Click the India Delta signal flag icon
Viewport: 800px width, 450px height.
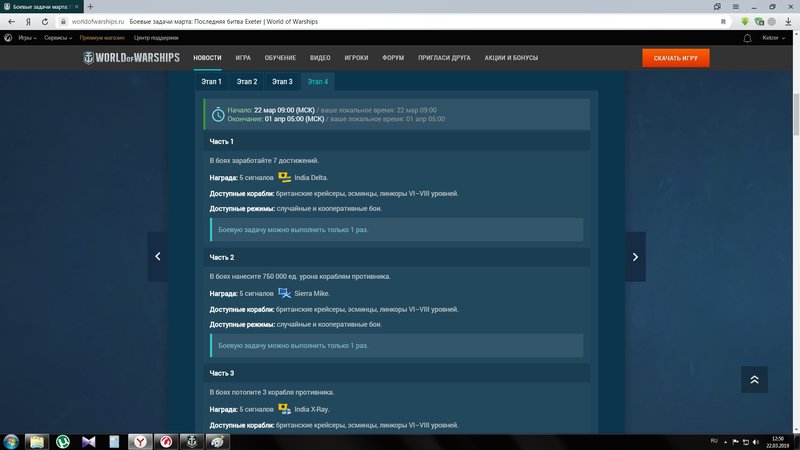click(285, 177)
